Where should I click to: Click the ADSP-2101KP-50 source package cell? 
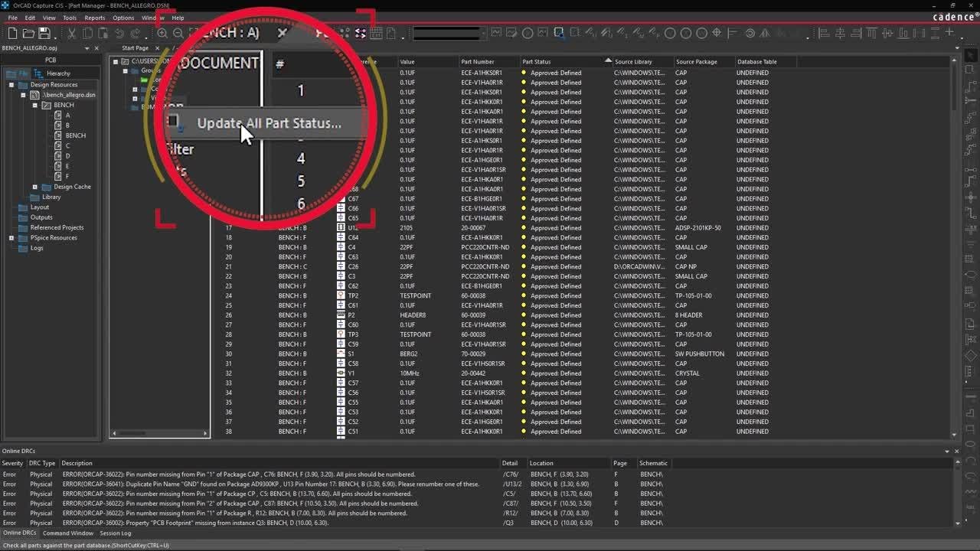click(x=698, y=228)
